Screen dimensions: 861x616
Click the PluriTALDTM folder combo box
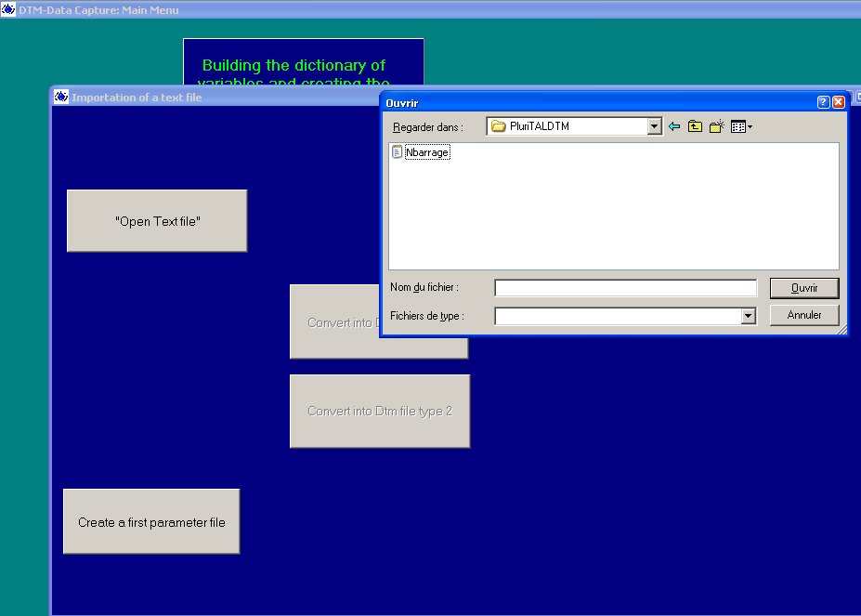pyautogui.click(x=574, y=126)
